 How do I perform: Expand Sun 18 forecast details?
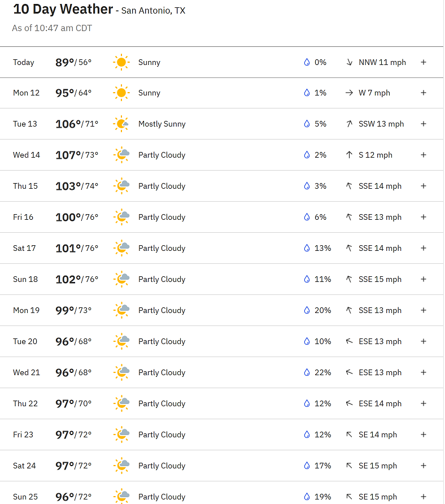coord(423,279)
